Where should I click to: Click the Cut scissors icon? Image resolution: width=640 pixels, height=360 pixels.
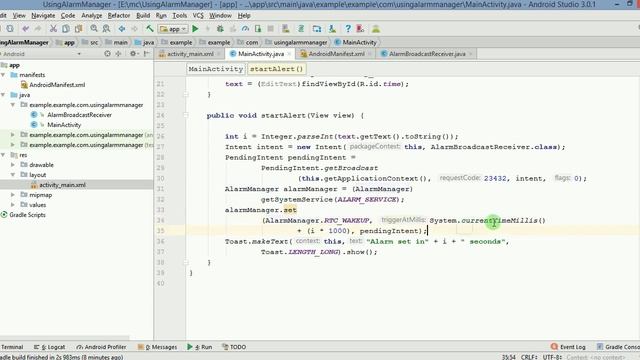pyautogui.click(x=53, y=29)
